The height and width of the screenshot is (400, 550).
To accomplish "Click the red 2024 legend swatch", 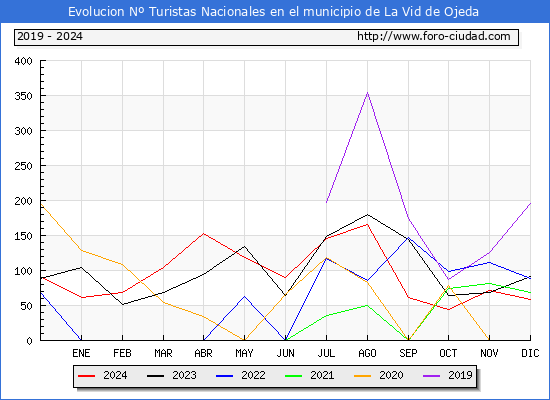I will (x=86, y=376).
